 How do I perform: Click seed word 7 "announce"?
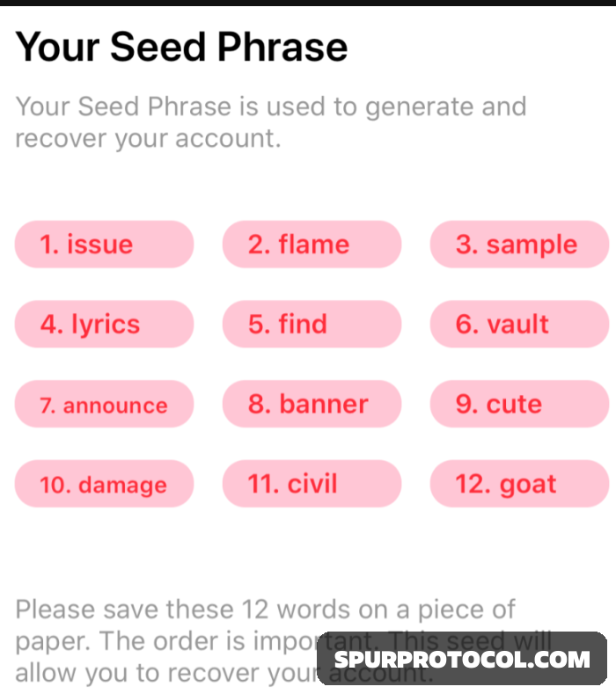tap(104, 405)
